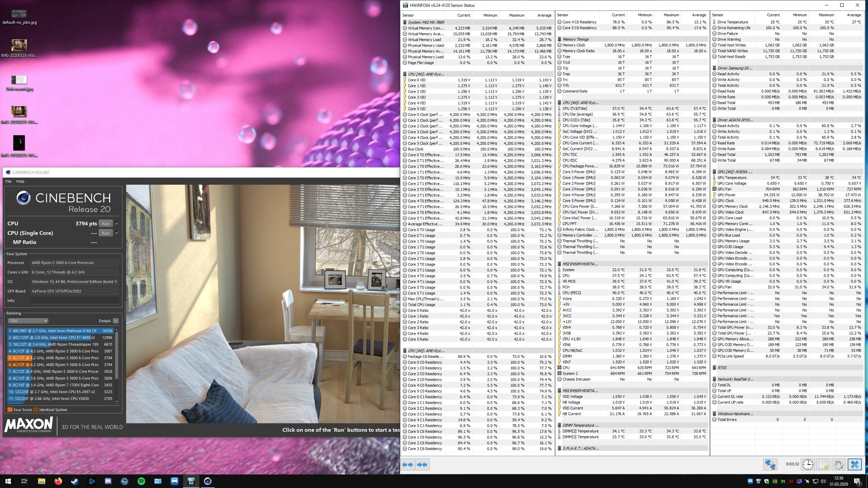This screenshot has width=868, height=488.
Task: Select the 'Memory Clock' sensor row
Action: pyautogui.click(x=632, y=45)
